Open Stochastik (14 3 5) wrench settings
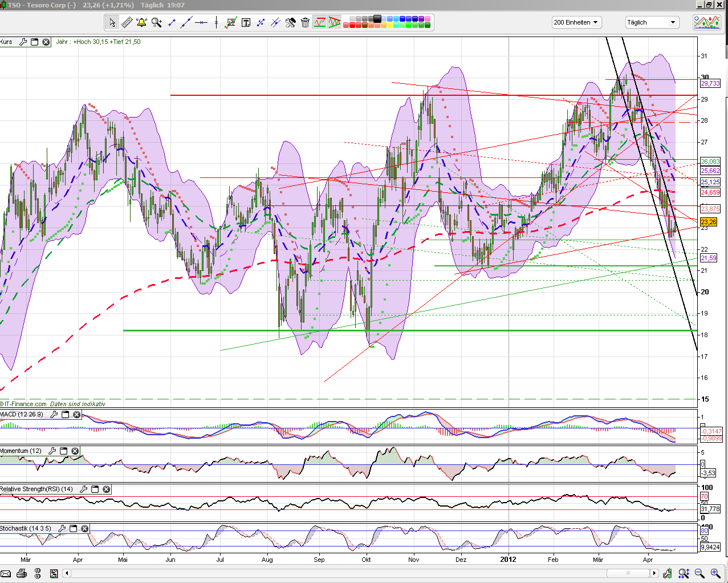This screenshot has width=728, height=583. 62,528
